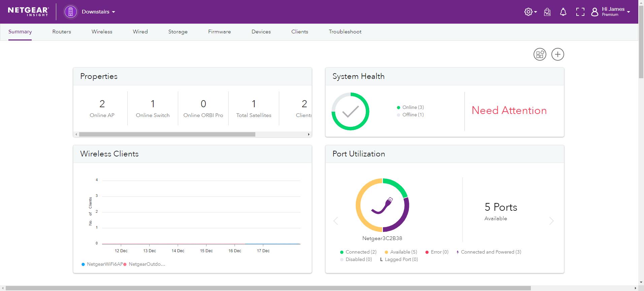Image resolution: width=644 pixels, height=291 pixels.
Task: Click the location building icon beside Downstairs
Action: [x=71, y=12]
